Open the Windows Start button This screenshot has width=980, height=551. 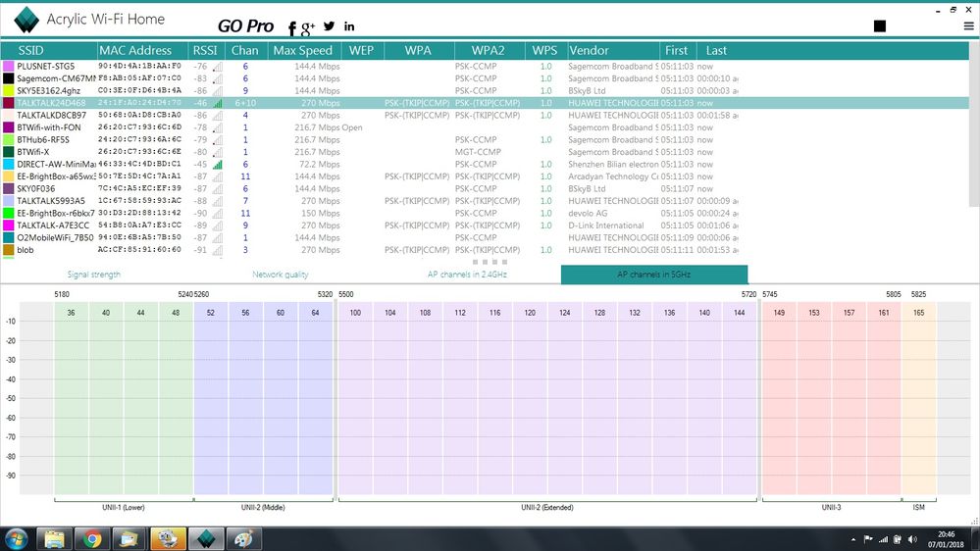(x=17, y=538)
